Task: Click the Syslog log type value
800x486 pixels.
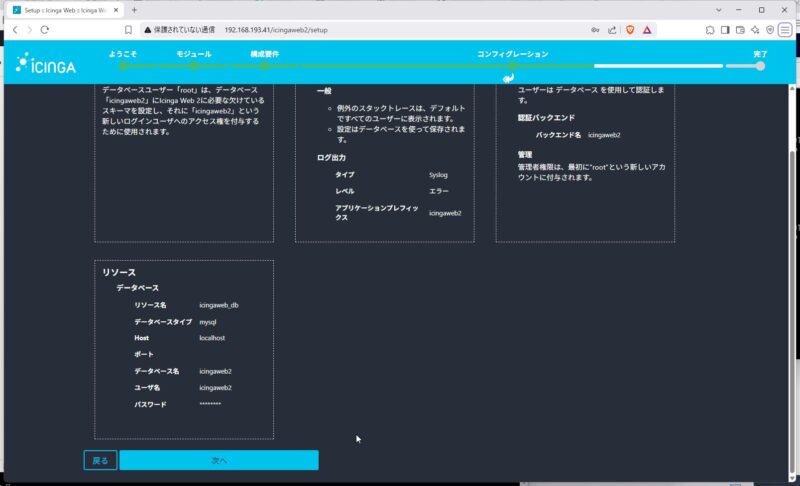Action: pyautogui.click(x=438, y=174)
